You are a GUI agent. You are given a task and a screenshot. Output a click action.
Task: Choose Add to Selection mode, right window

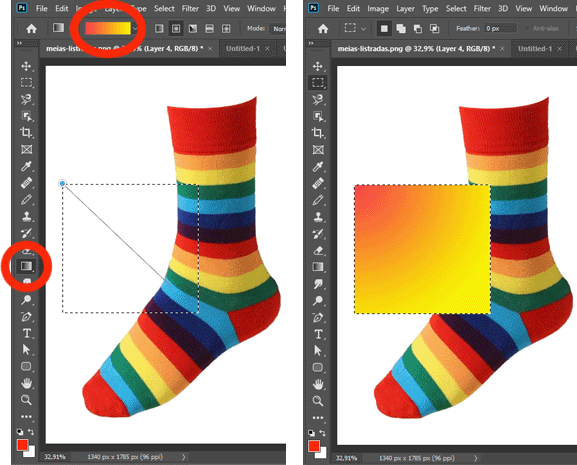(401, 28)
